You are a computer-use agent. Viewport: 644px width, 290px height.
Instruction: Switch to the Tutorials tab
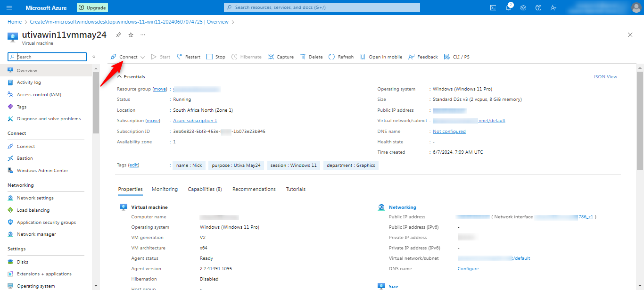click(296, 189)
